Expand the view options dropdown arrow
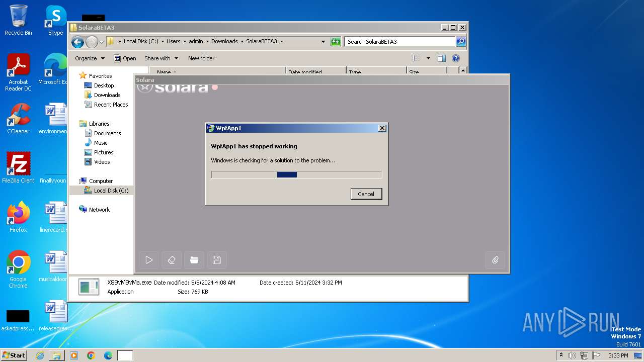Viewport: 644px width, 362px height. click(x=428, y=58)
